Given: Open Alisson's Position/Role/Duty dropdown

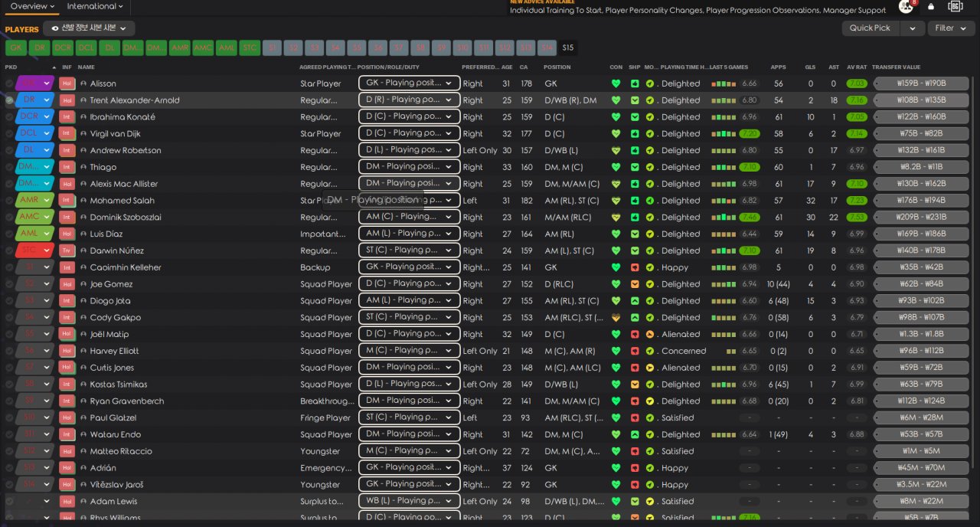Looking at the screenshot, I should [409, 83].
